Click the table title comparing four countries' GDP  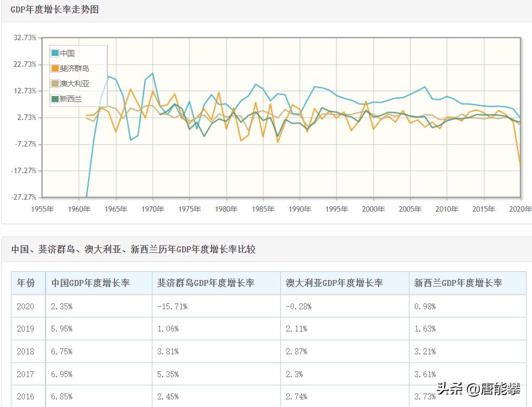coord(133,249)
